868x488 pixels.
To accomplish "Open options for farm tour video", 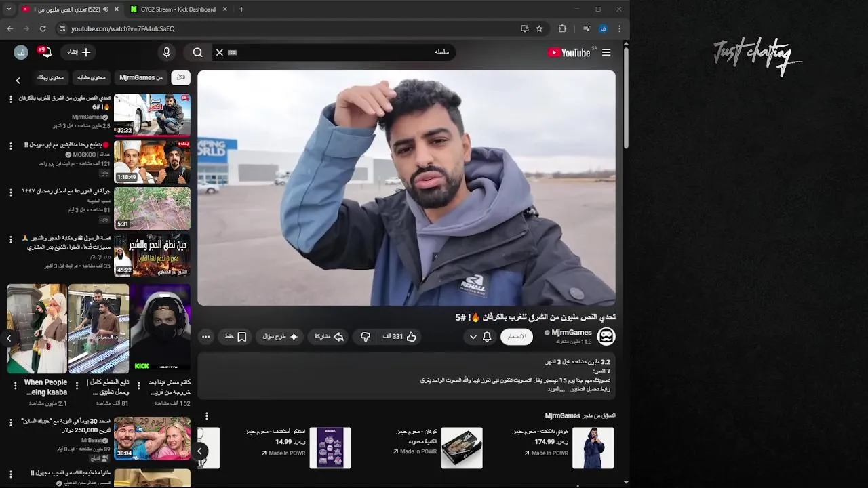I will pyautogui.click(x=10, y=192).
